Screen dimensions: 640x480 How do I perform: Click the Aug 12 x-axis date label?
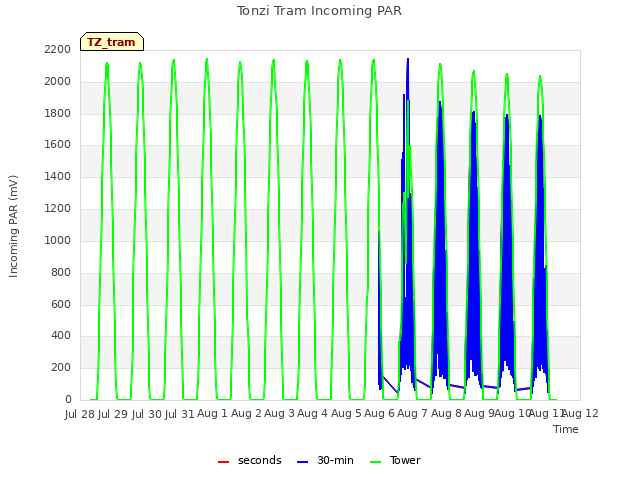[x=580, y=413]
